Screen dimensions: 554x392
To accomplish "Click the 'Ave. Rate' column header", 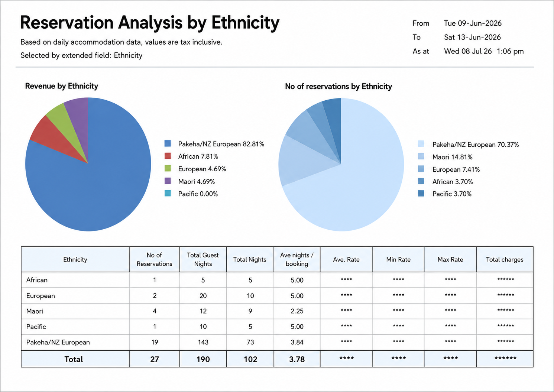I will pyautogui.click(x=346, y=259).
